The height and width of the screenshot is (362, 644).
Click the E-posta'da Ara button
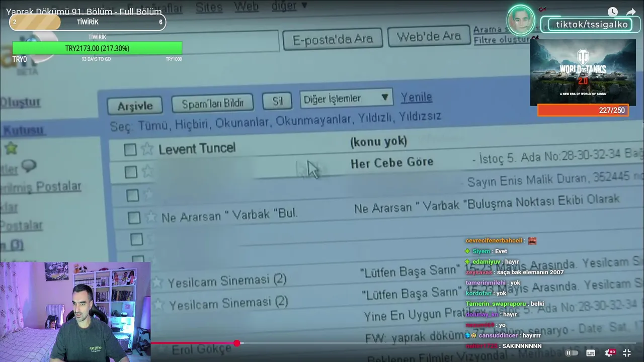333,39
